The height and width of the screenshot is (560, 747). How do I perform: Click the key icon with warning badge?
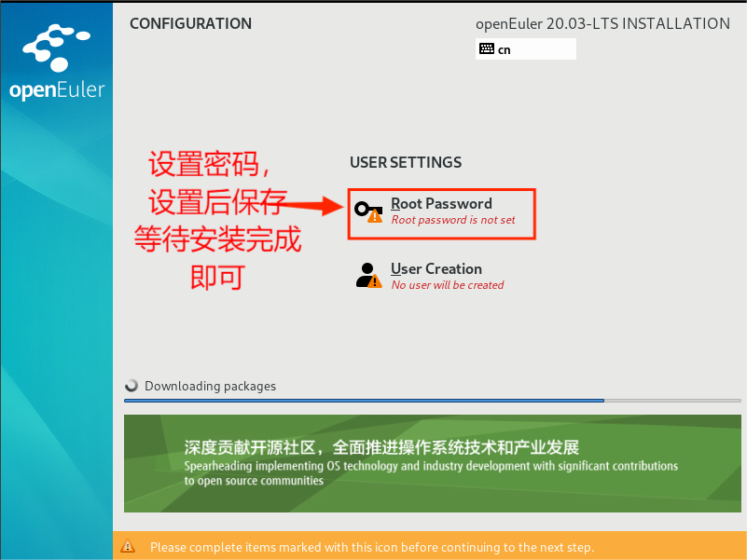coord(368,212)
